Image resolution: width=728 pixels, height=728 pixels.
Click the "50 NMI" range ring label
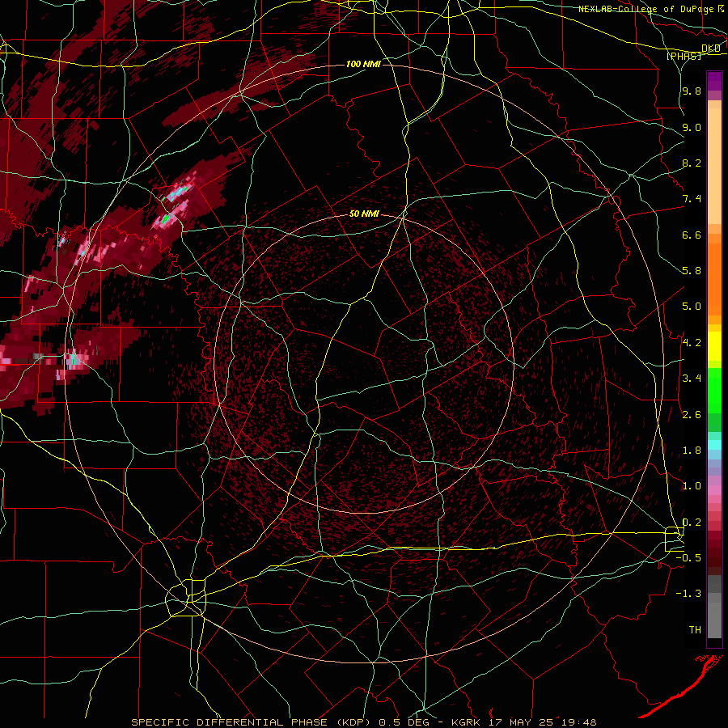[x=364, y=214]
